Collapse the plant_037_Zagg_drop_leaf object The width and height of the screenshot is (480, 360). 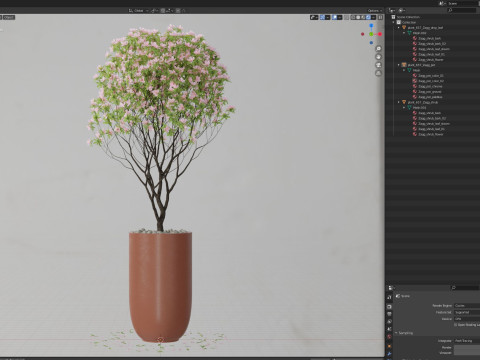pyautogui.click(x=399, y=28)
